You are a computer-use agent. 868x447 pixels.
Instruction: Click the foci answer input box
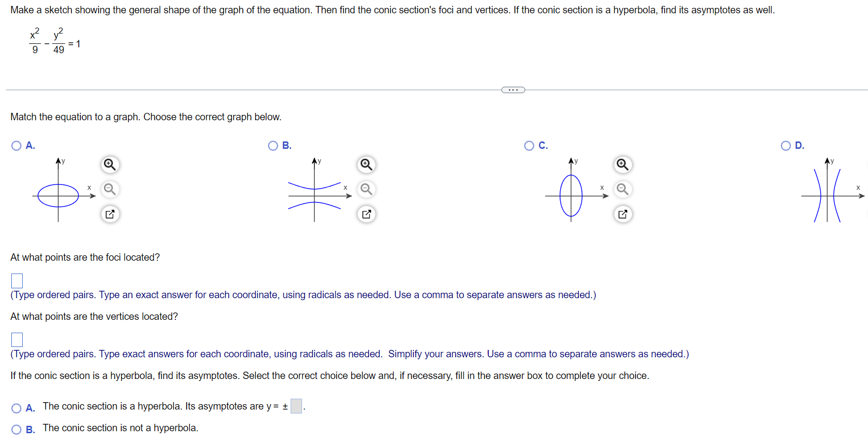17,280
